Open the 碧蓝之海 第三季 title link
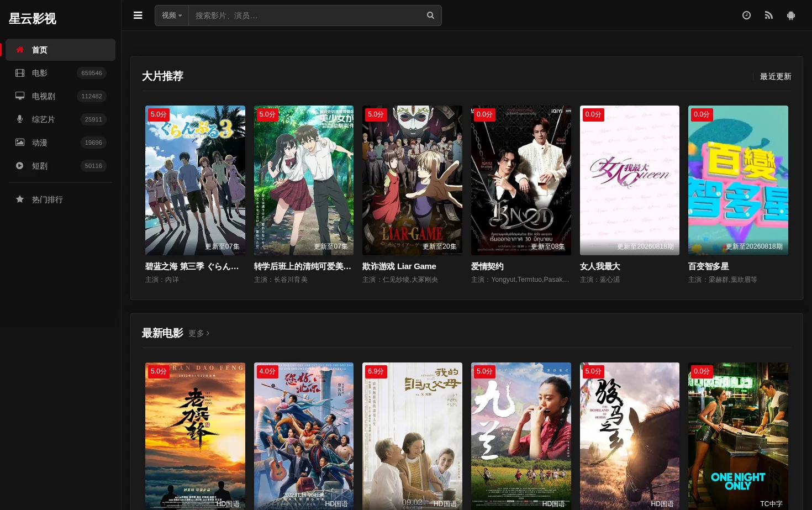 (x=192, y=266)
